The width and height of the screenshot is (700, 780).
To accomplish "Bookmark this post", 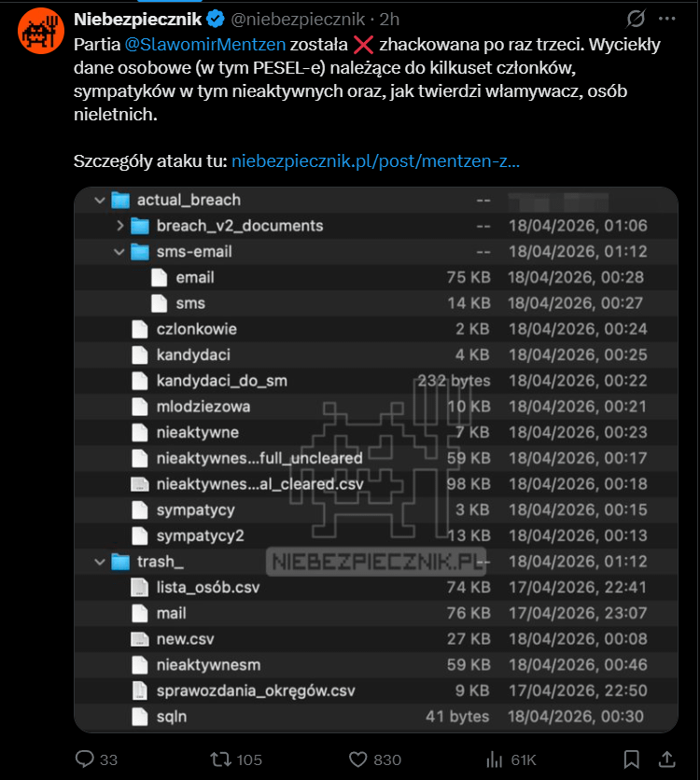I will 632,759.
